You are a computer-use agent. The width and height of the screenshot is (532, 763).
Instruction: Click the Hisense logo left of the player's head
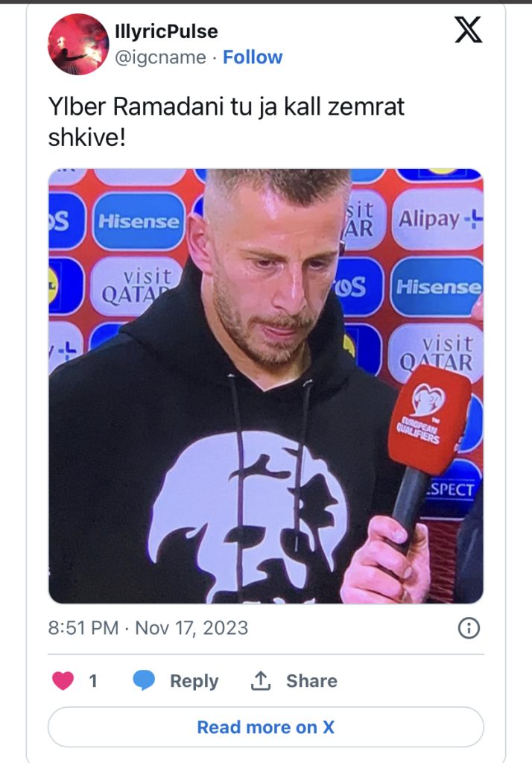139,221
